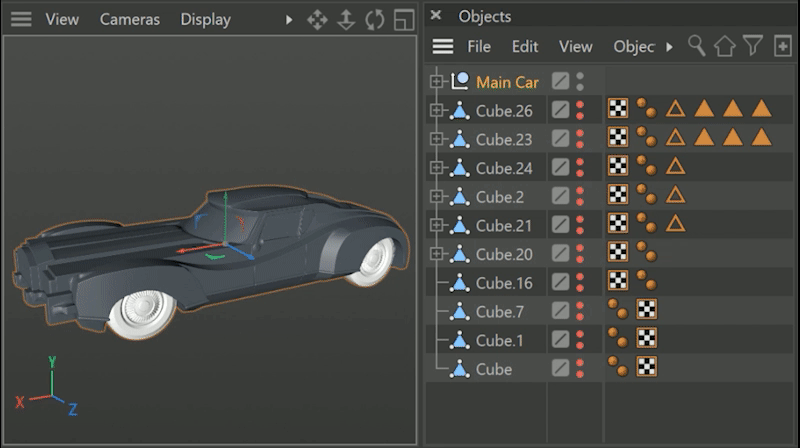Open the Objects filter funnel icon
The image size is (800, 448).
click(x=753, y=46)
